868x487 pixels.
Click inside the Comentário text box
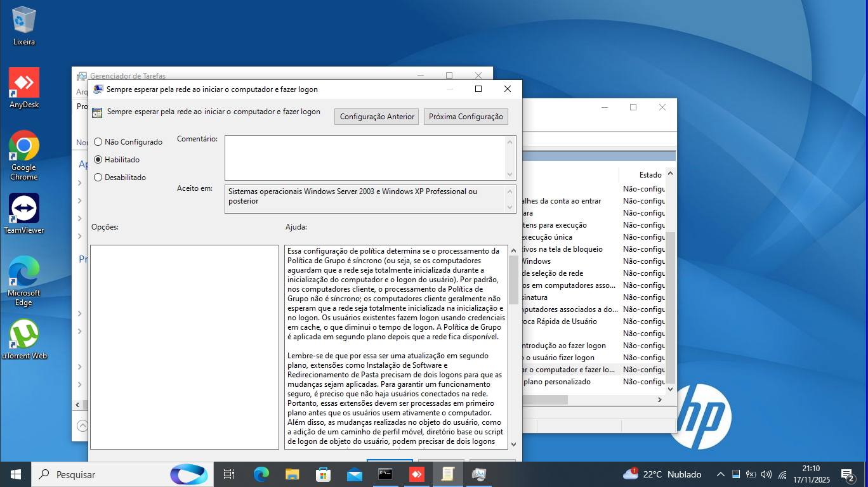pos(365,157)
